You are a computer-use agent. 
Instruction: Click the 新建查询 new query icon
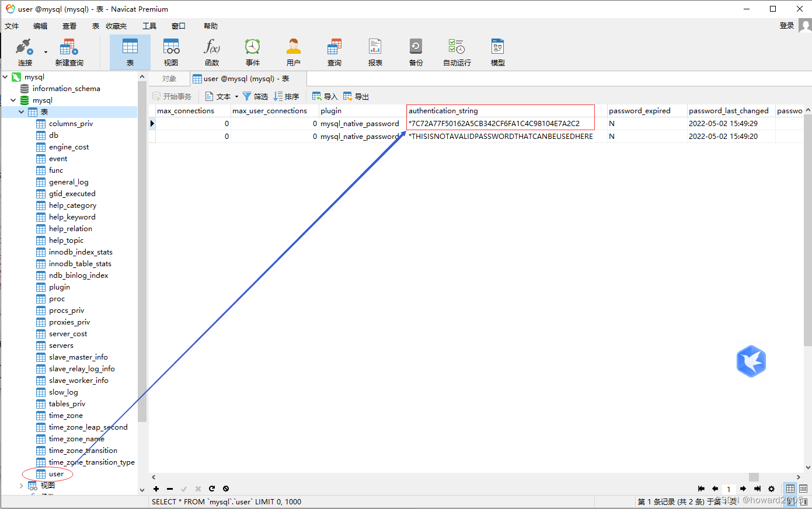point(69,53)
